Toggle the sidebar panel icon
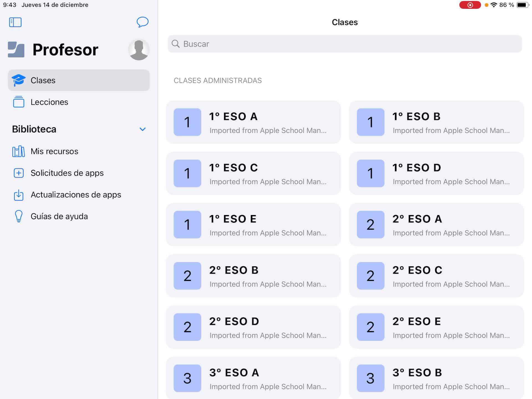 coord(15,22)
